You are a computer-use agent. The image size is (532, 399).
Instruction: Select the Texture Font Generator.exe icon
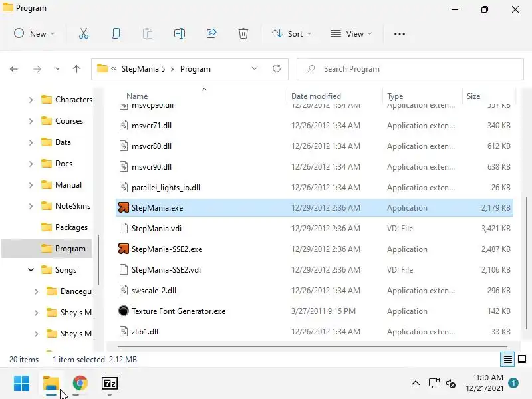tap(124, 311)
